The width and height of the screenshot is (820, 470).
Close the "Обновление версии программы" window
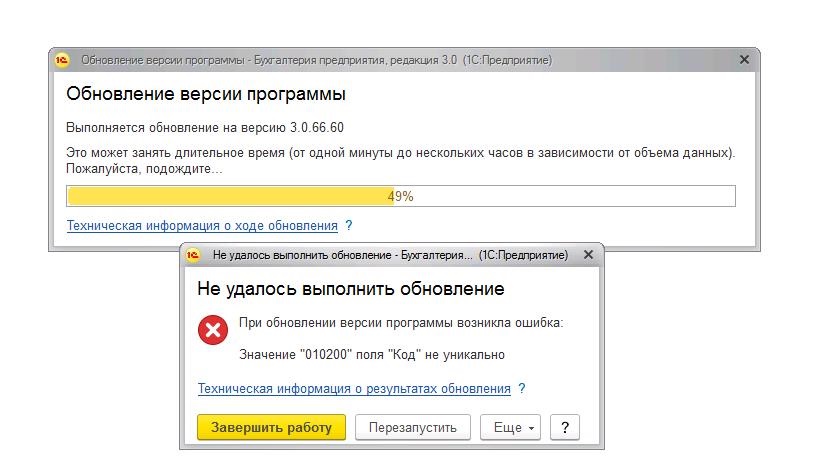[744, 60]
